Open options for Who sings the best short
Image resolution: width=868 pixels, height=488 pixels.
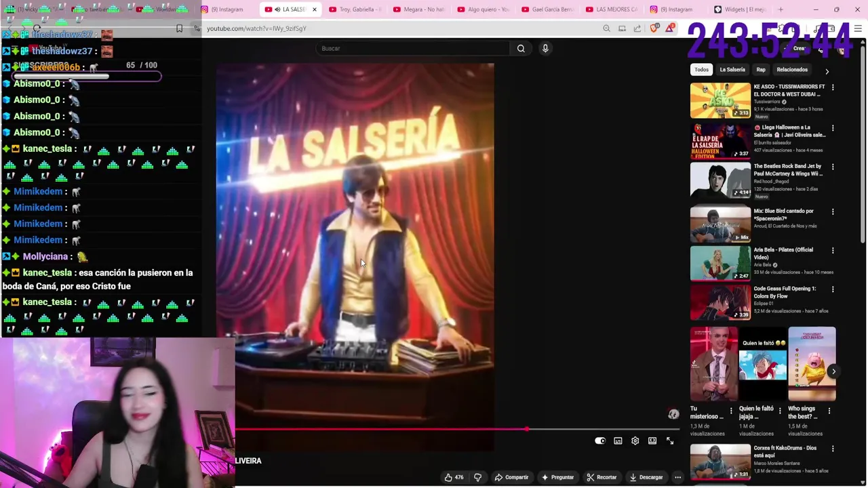tap(829, 411)
